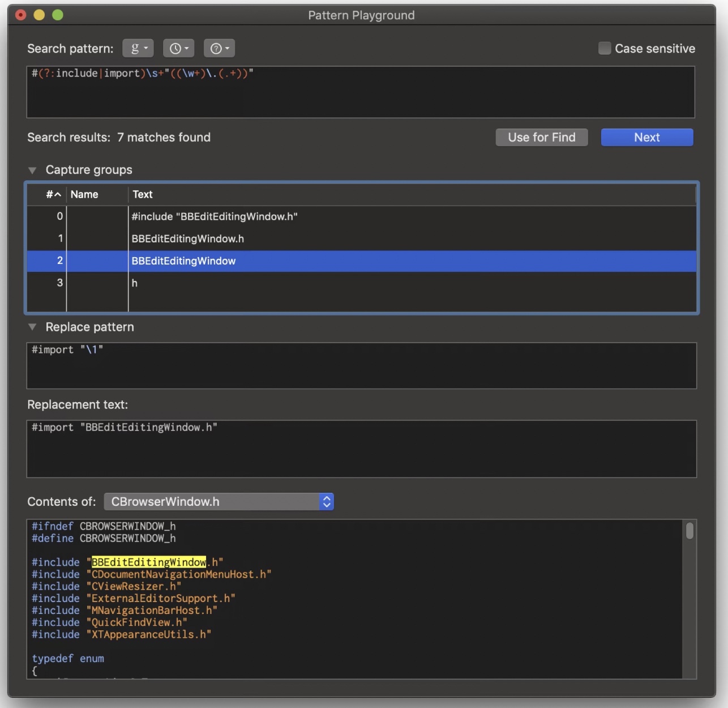Select capture group 0 row
Image resolution: width=728 pixels, height=708 pixels.
361,217
